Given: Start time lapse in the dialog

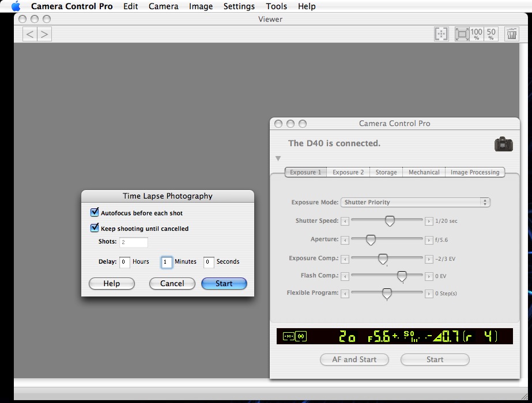Looking at the screenshot, I should coord(224,284).
